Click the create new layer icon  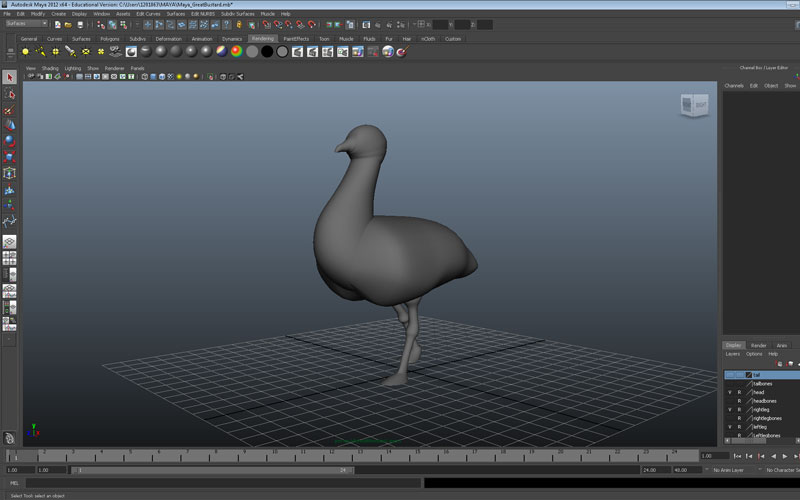point(779,364)
